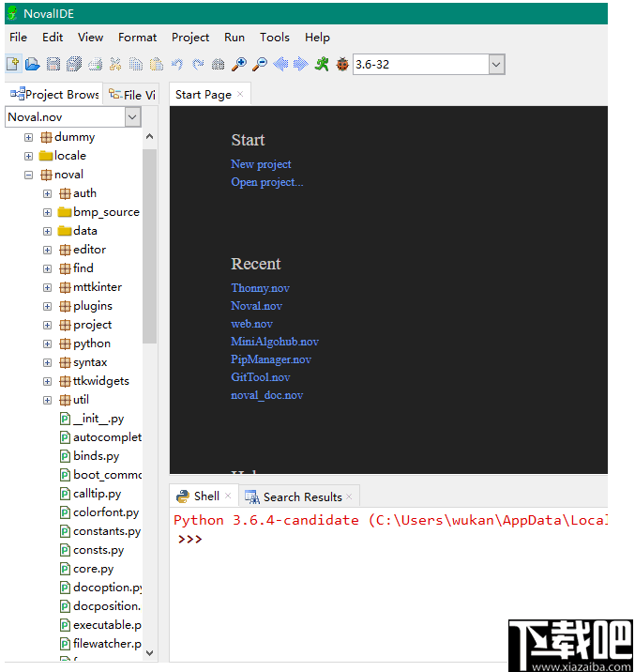Click the Python logo icon on Shell tab

pyautogui.click(x=183, y=496)
